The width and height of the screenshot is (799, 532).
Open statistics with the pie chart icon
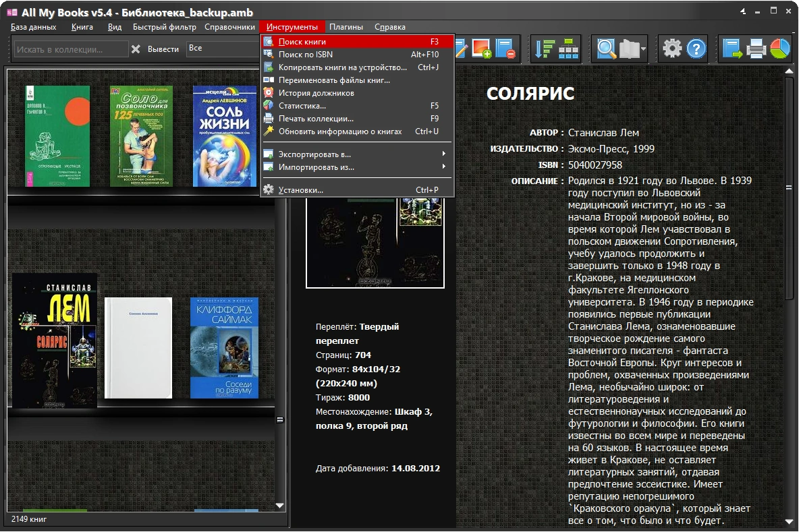780,49
